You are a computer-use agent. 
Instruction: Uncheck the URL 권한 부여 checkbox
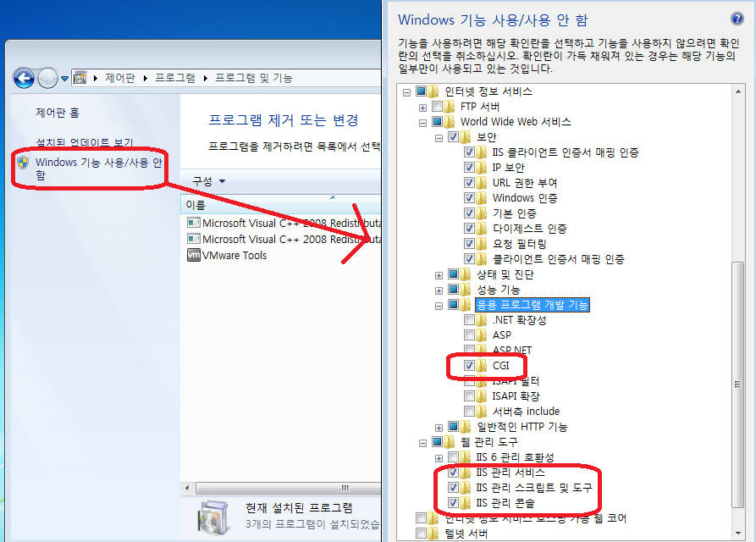click(469, 182)
